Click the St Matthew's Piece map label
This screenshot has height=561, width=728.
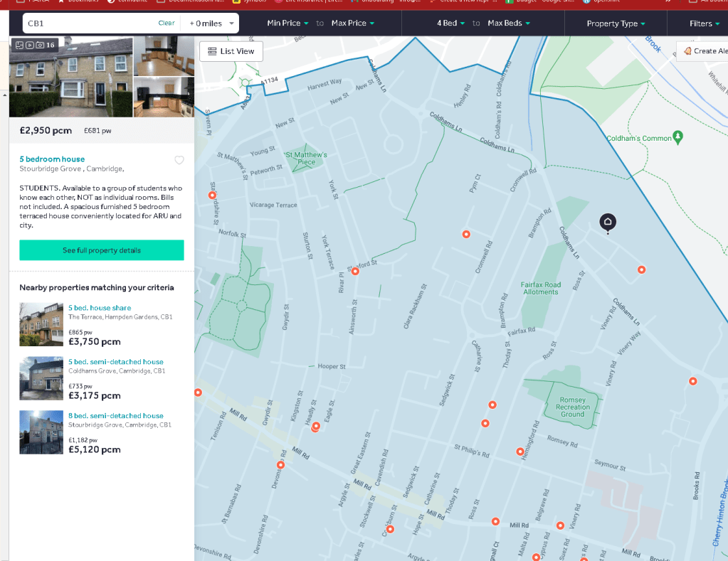pyautogui.click(x=307, y=159)
